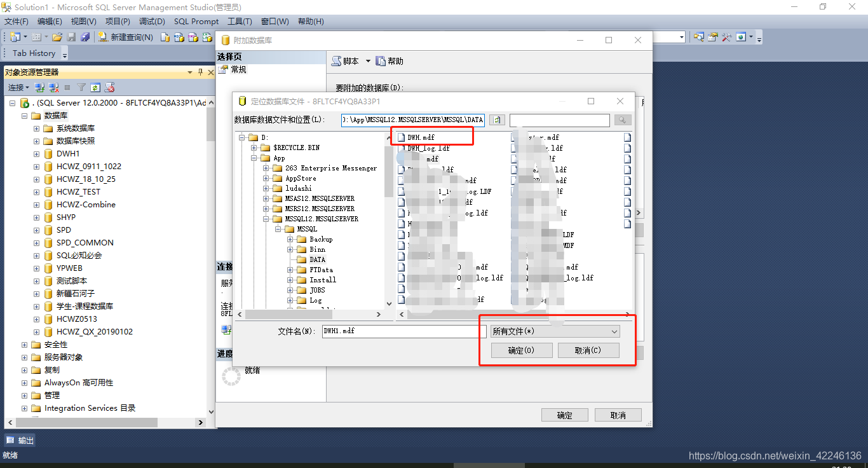Image resolution: width=868 pixels, height=468 pixels.
Task: Click the 帮助 help icon in Attach dialog
Action: coord(381,61)
